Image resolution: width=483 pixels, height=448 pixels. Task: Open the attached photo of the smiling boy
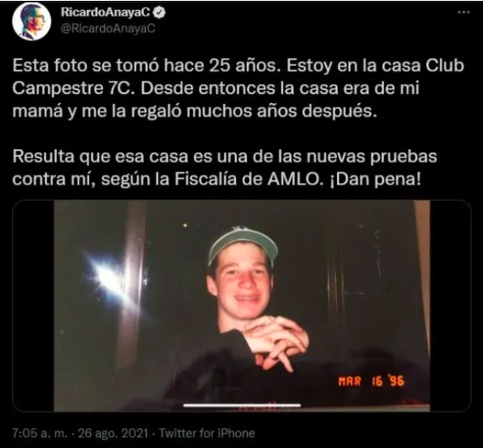241,306
